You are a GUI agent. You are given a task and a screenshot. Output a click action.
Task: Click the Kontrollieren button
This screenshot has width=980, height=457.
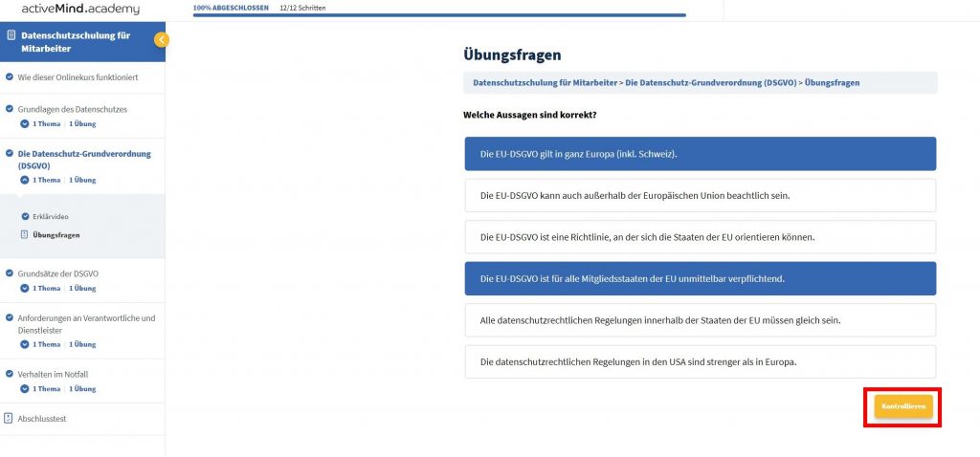903,406
